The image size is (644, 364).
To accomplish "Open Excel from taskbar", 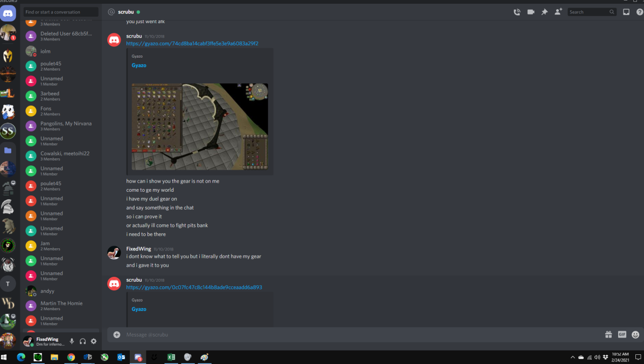I will pyautogui.click(x=171, y=357).
